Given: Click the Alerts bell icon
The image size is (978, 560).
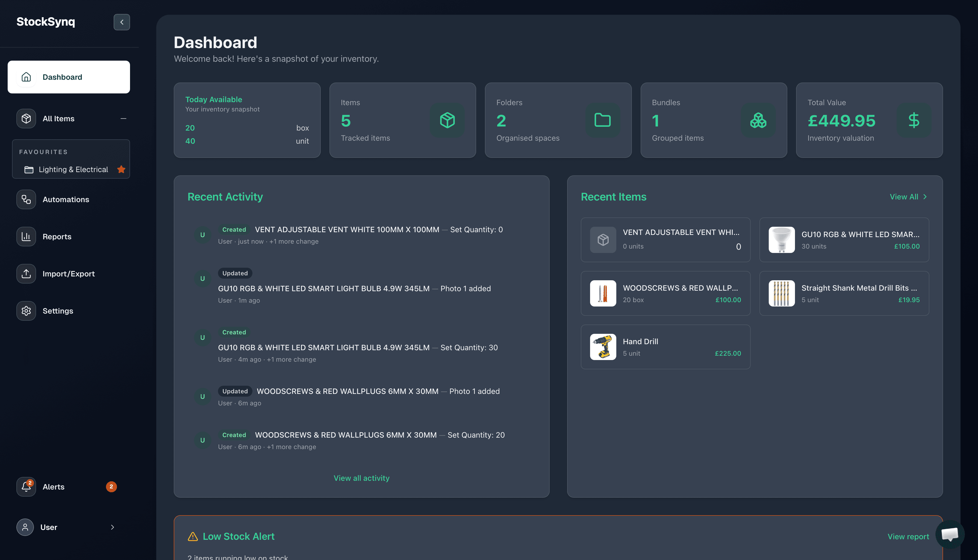Looking at the screenshot, I should pos(26,487).
